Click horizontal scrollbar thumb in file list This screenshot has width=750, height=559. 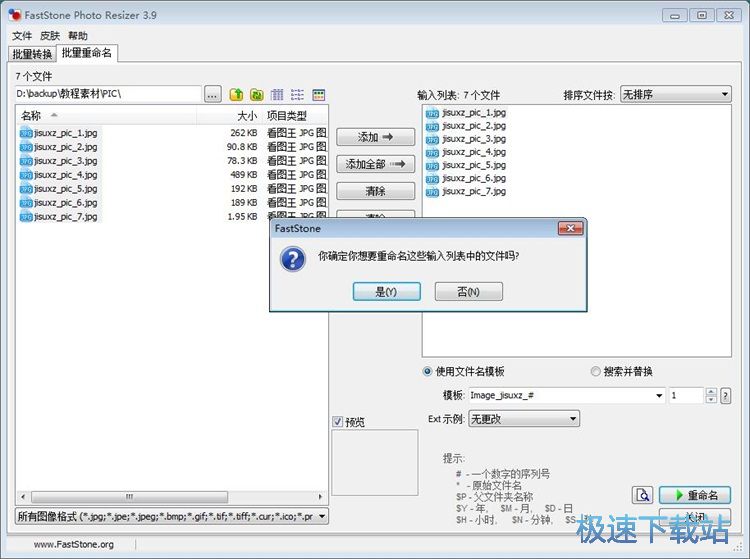(x=130, y=497)
